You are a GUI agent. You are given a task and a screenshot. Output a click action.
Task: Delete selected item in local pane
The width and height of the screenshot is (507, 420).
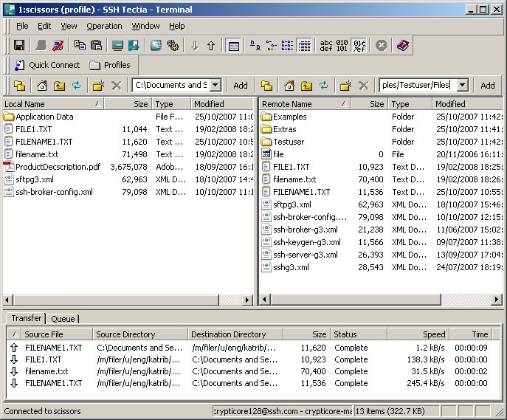click(x=117, y=86)
